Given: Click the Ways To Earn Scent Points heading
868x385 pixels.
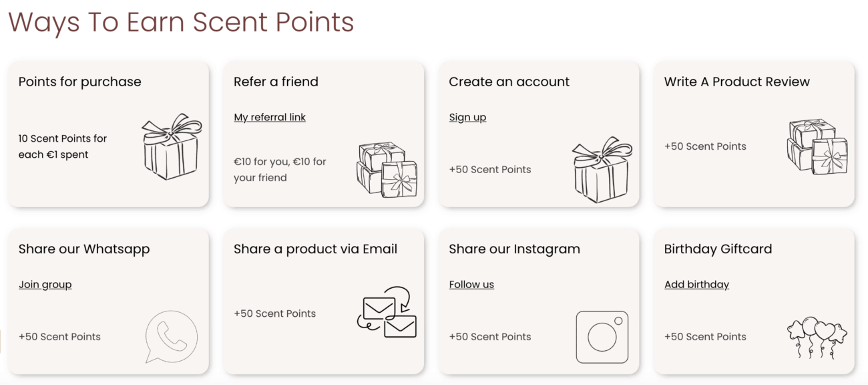Looking at the screenshot, I should (x=180, y=22).
